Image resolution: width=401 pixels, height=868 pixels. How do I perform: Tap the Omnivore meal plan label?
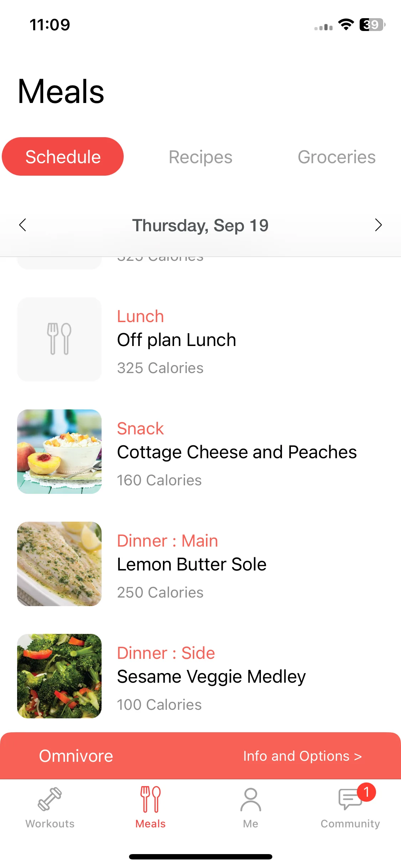[x=76, y=756]
